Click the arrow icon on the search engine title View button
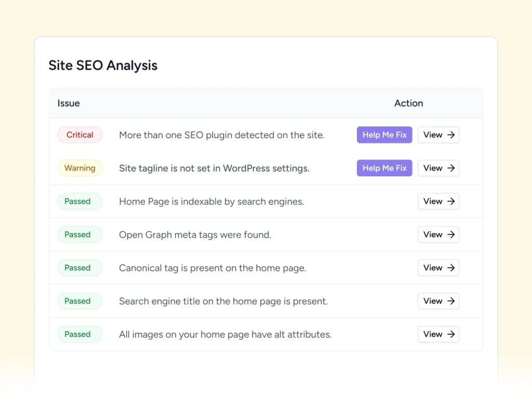Image resolution: width=532 pixels, height=418 pixels. click(x=452, y=301)
